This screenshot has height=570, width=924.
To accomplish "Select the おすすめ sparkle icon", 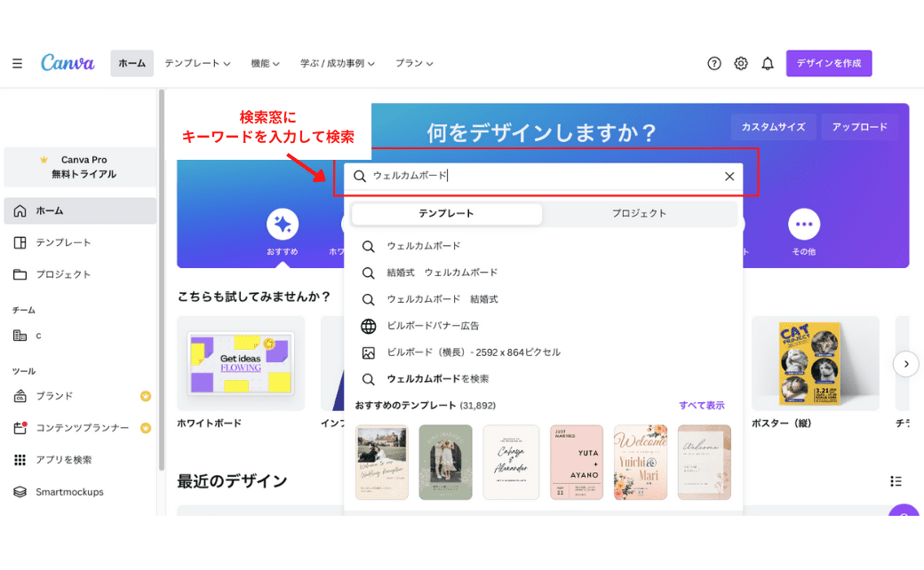I will [x=283, y=225].
